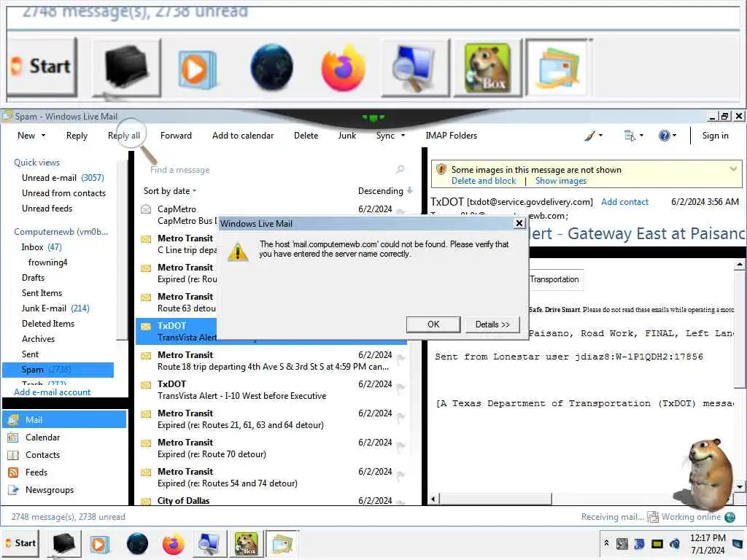Select Unread from contacts quick view
This screenshot has width=747, height=560.
(x=64, y=192)
